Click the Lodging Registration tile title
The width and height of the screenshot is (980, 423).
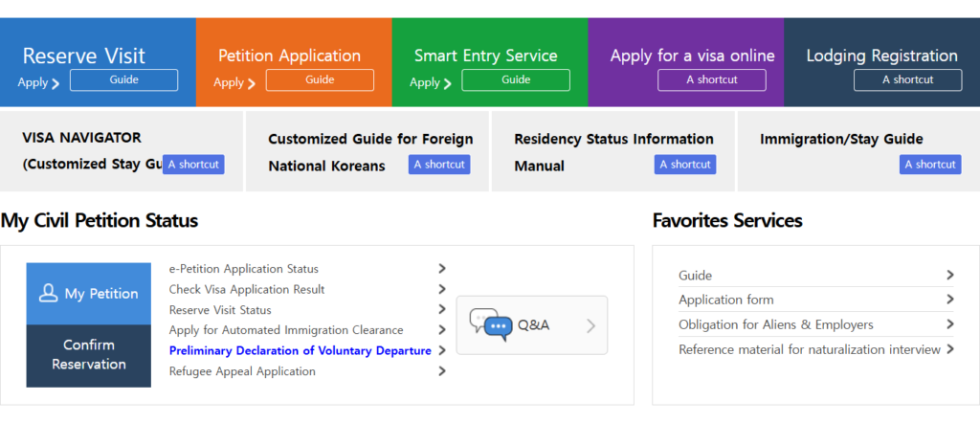881,56
